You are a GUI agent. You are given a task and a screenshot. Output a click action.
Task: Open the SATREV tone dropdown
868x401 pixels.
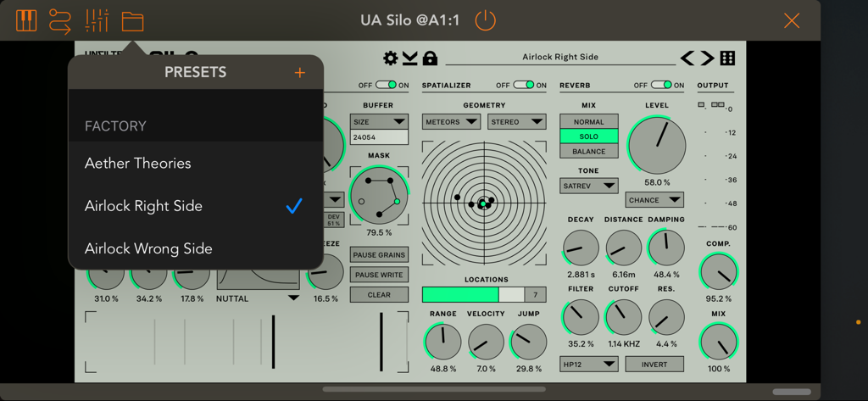click(589, 187)
